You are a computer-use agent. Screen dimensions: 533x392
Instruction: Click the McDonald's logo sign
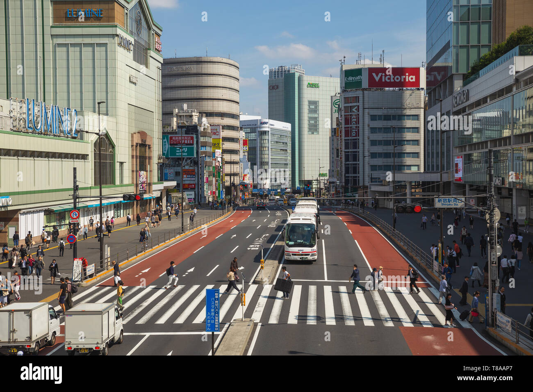coord(189,186)
